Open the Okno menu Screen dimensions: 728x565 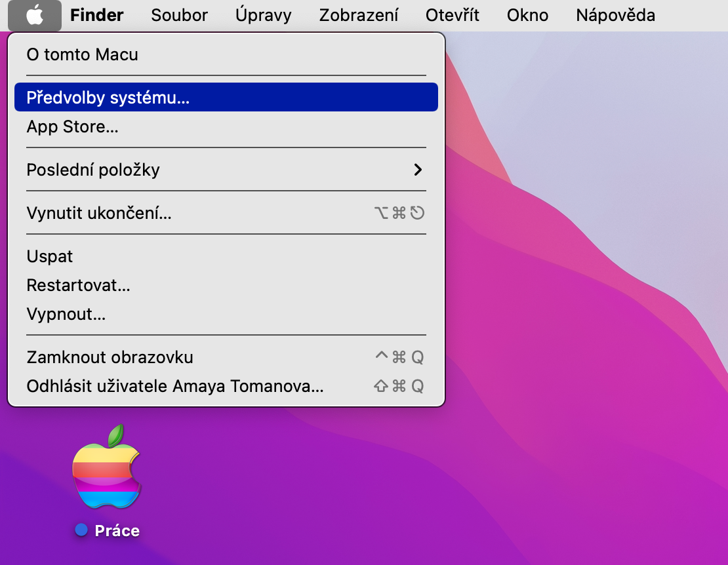527,15
